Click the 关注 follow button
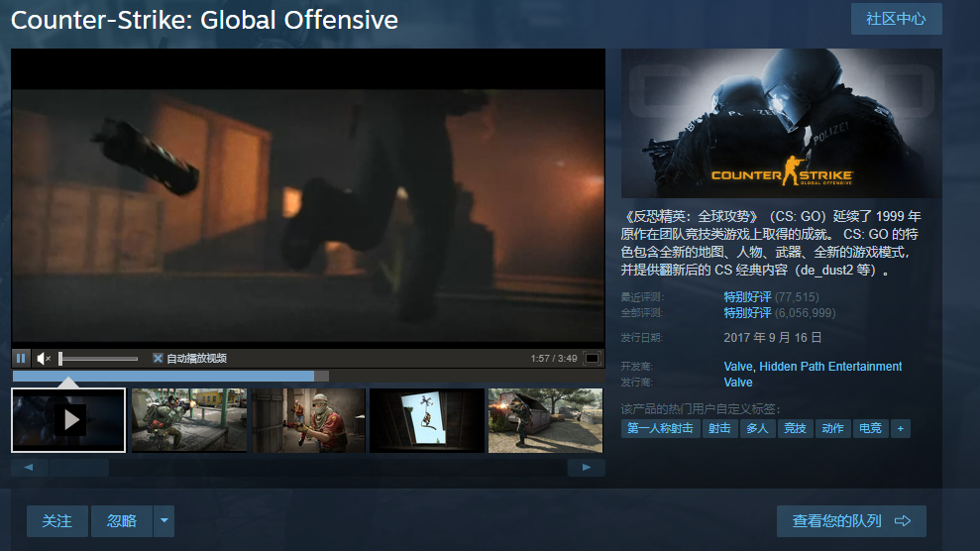 coord(56,521)
